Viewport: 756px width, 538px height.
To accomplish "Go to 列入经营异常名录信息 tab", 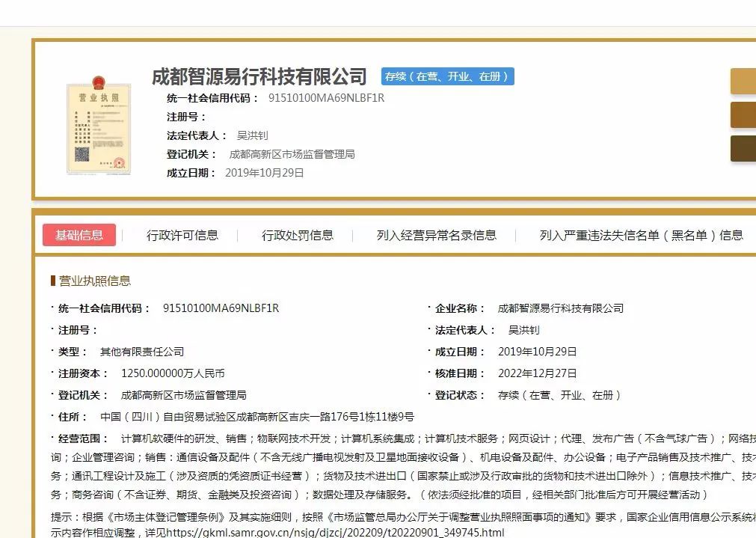I will pyautogui.click(x=436, y=235).
